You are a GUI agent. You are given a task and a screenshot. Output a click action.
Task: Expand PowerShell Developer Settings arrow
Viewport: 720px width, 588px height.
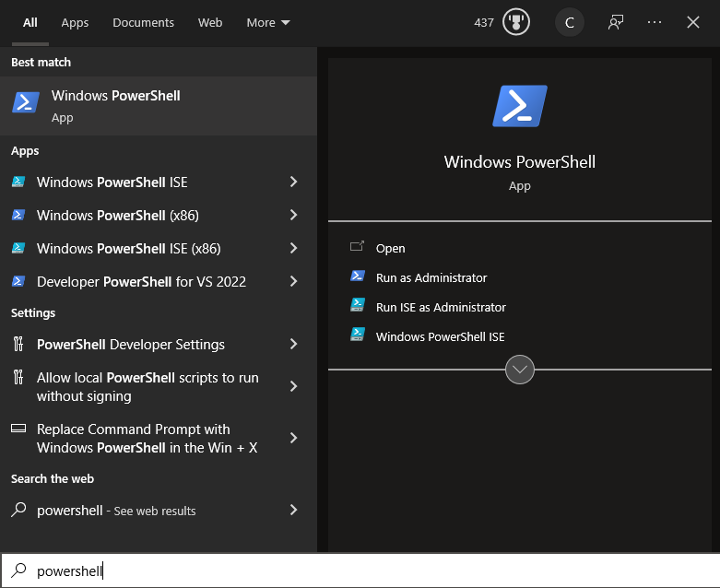(x=293, y=344)
